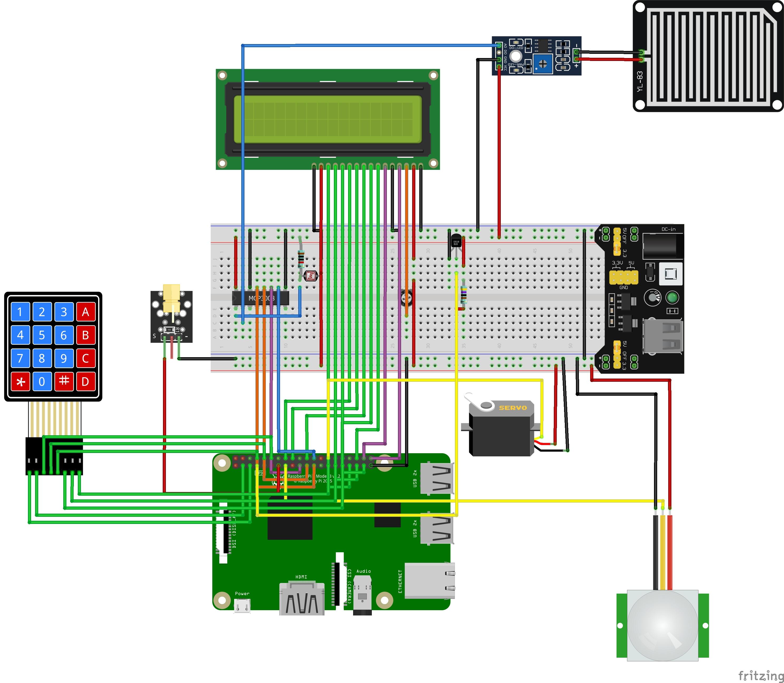784x683 pixels.
Task: Click the keypad key 4
Action: (x=20, y=335)
